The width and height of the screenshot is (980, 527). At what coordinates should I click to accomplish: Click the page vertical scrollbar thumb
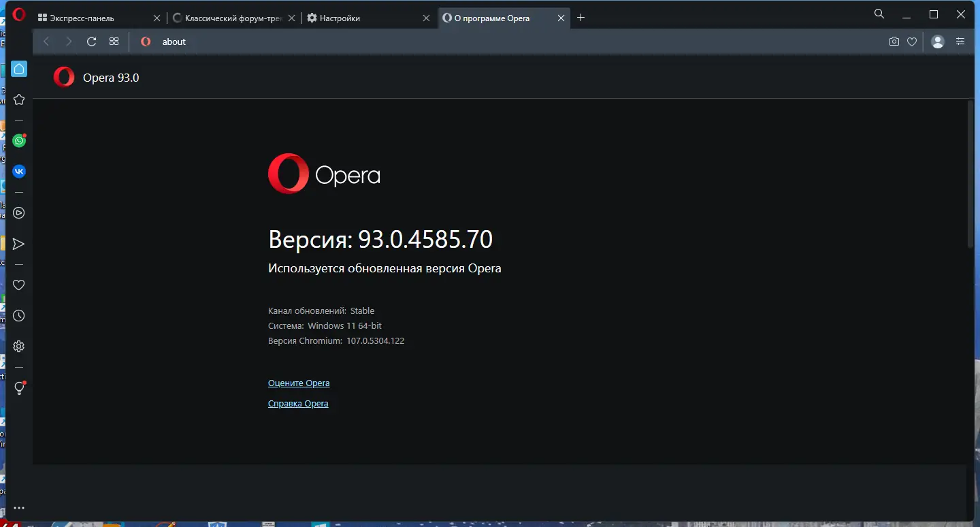coord(971,174)
